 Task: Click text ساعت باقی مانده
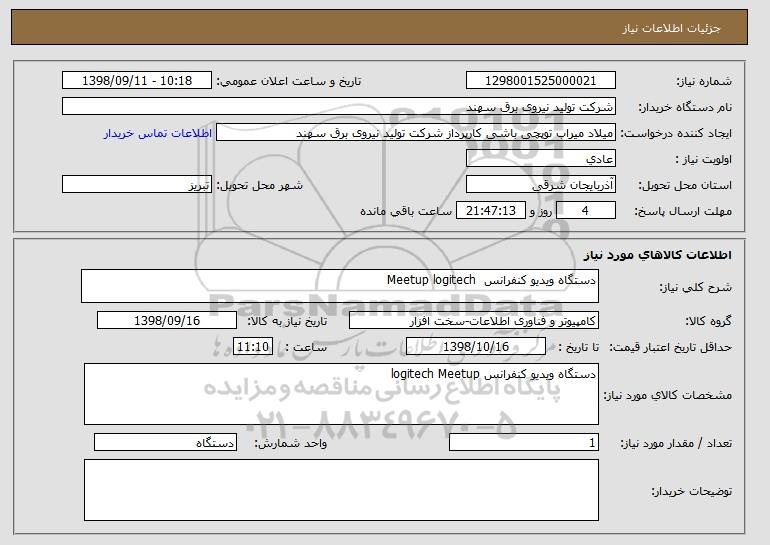[406, 211]
